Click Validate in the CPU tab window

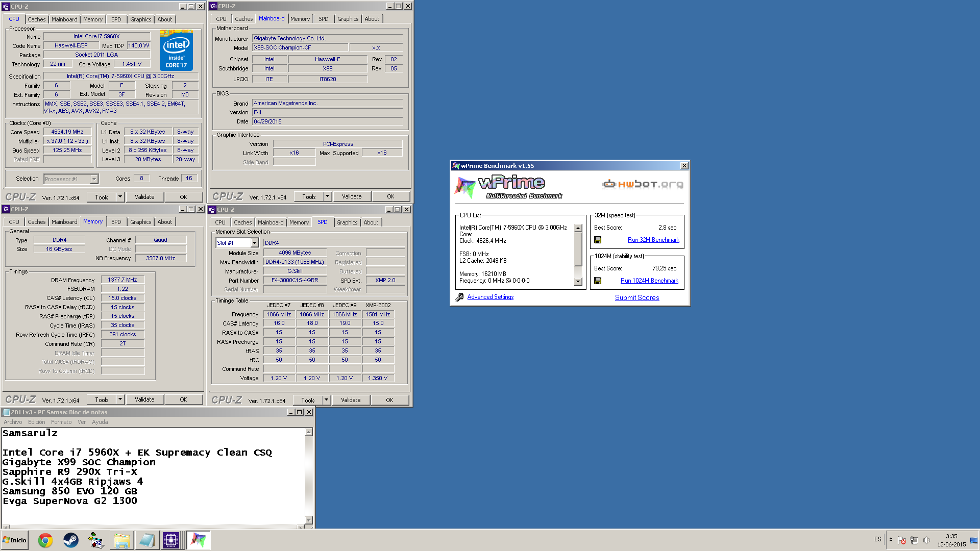[x=144, y=197]
